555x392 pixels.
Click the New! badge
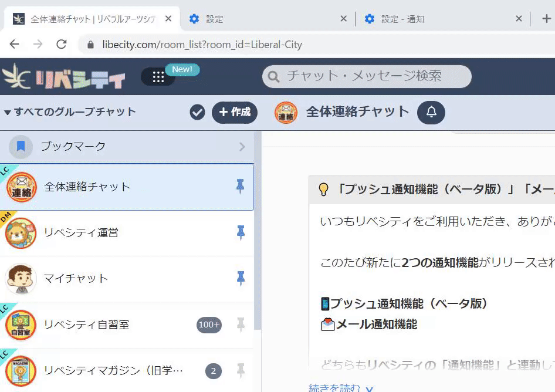tap(182, 69)
